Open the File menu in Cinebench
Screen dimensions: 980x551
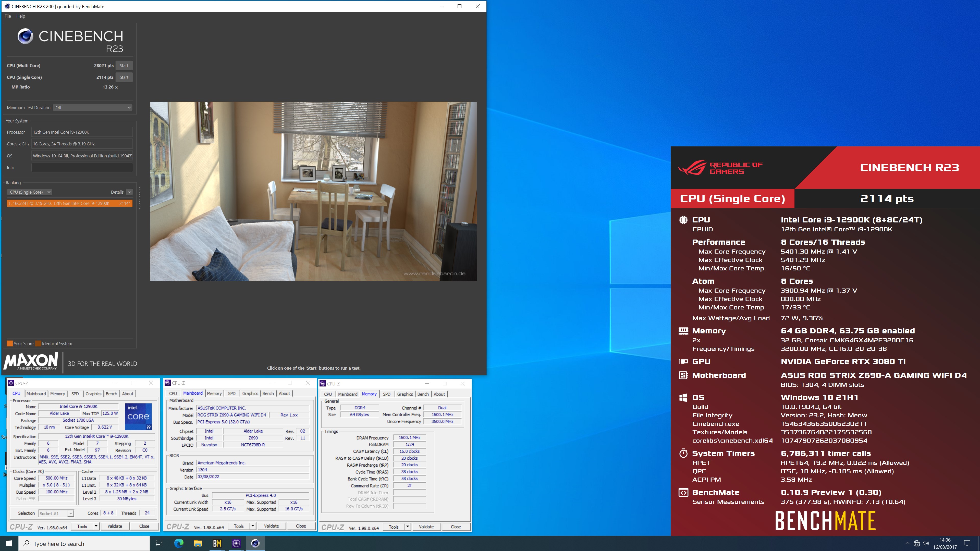pos(8,16)
